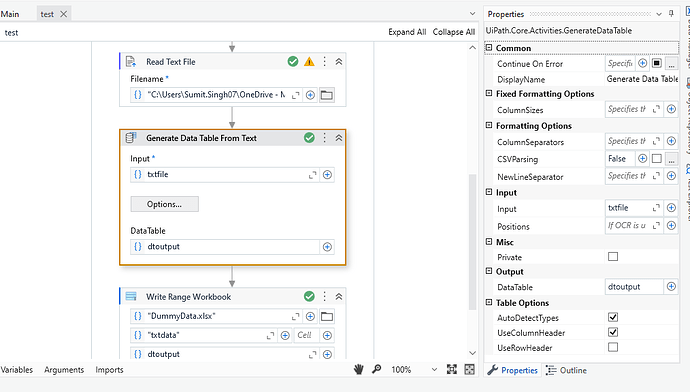Open three-dot menu on Generate Data Table
This screenshot has width=690, height=392.
tap(325, 138)
